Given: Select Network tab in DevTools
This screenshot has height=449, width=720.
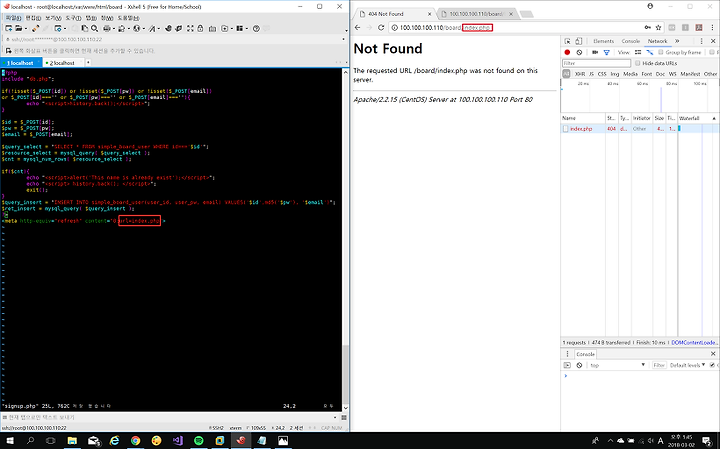Looking at the screenshot, I should coord(657,41).
